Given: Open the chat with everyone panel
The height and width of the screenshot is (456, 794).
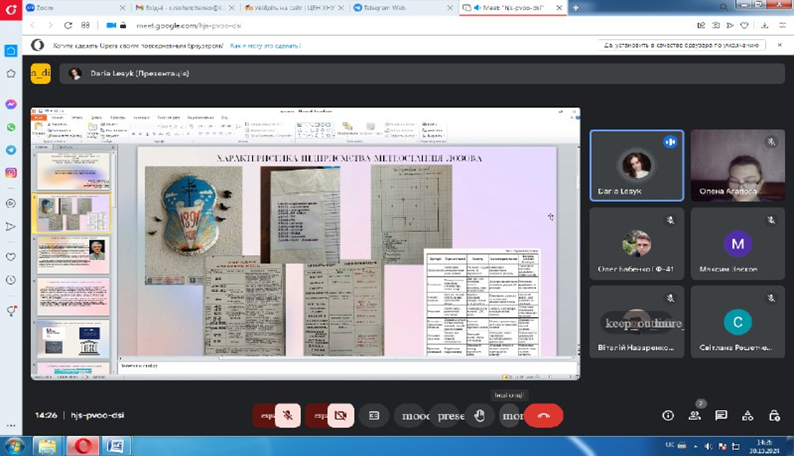Looking at the screenshot, I should coord(721,415).
